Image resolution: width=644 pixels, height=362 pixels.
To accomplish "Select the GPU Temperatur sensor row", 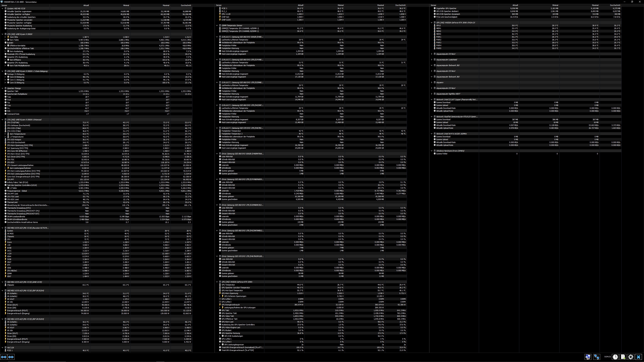I will point(228,285).
